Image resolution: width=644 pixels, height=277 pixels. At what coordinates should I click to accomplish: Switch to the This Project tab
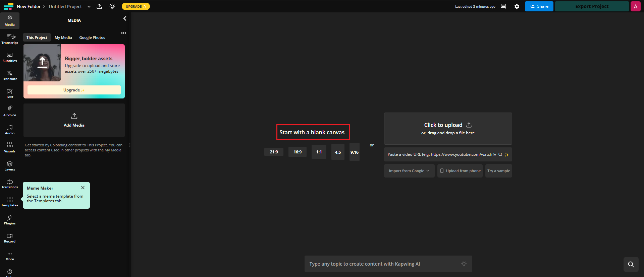coord(37,38)
